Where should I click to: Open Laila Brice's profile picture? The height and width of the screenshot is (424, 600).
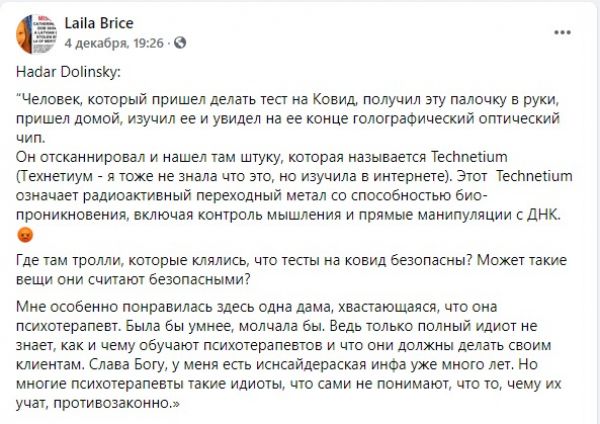(x=36, y=34)
